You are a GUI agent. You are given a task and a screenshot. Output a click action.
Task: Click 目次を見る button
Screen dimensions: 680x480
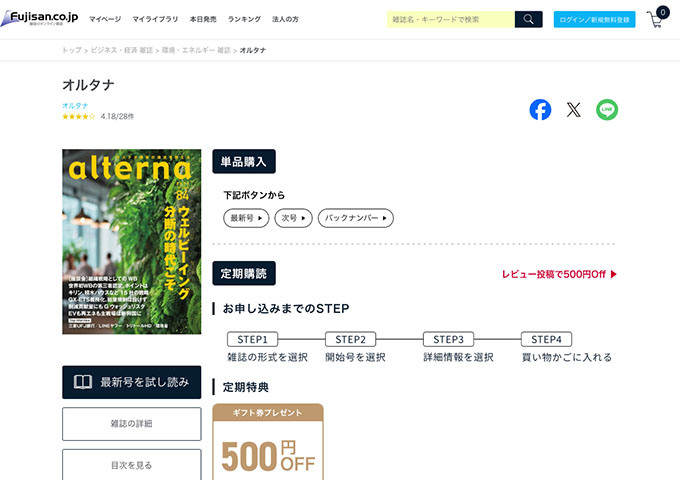pos(131,465)
